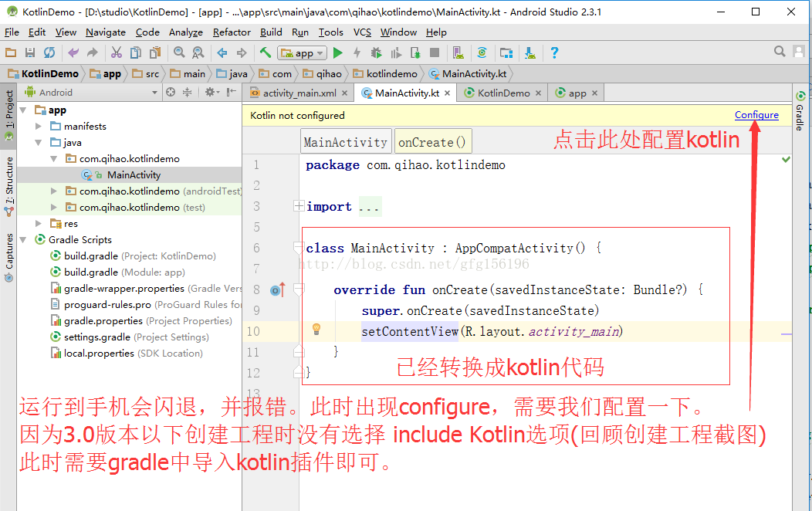Open the Refactor menu
This screenshot has height=511, width=812.
point(232,32)
